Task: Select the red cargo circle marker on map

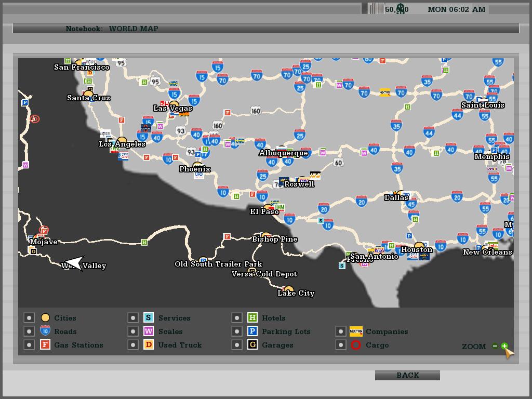Action: coord(34,119)
